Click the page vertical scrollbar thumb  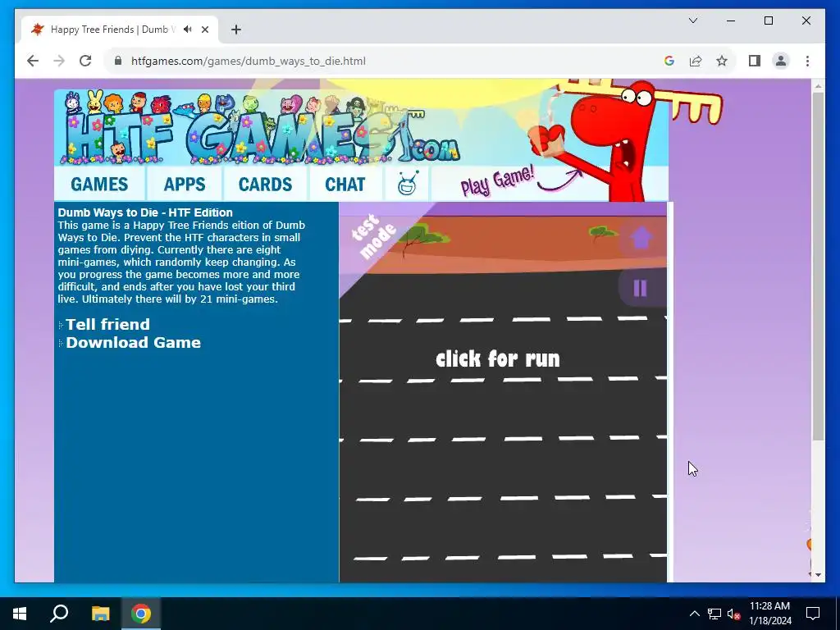[818, 267]
